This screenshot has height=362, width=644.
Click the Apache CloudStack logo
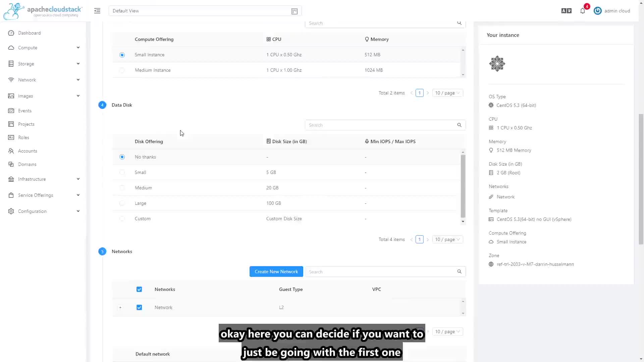coord(43,11)
